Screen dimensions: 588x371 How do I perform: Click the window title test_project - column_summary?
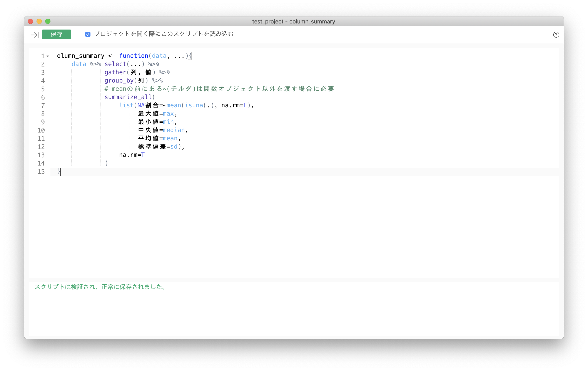[x=294, y=22]
